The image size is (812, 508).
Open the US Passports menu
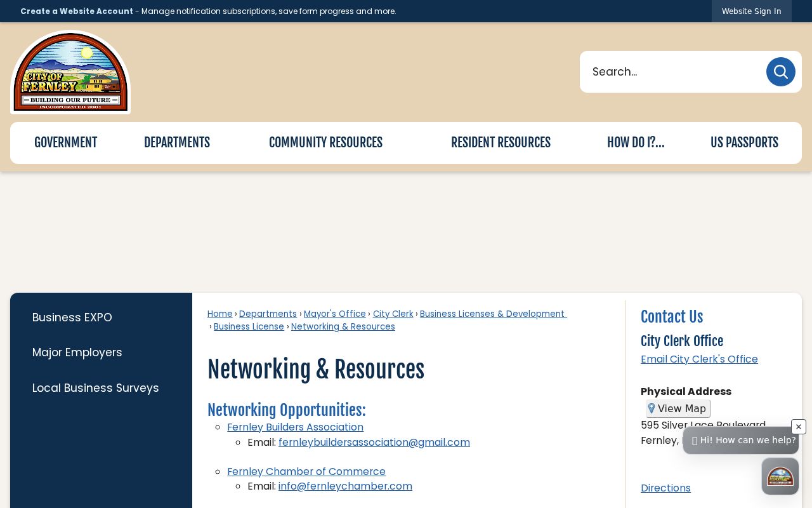(744, 143)
